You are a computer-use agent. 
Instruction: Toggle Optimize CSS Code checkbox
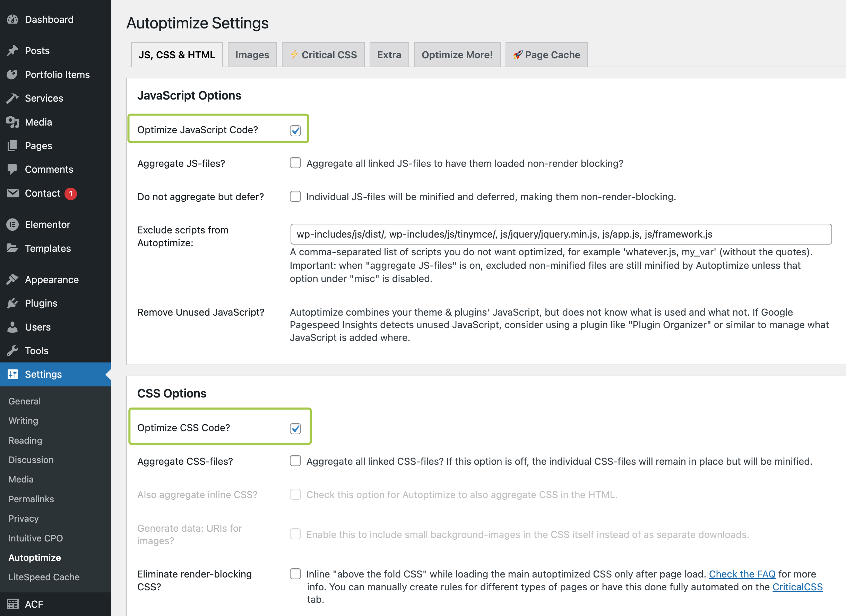coord(295,428)
